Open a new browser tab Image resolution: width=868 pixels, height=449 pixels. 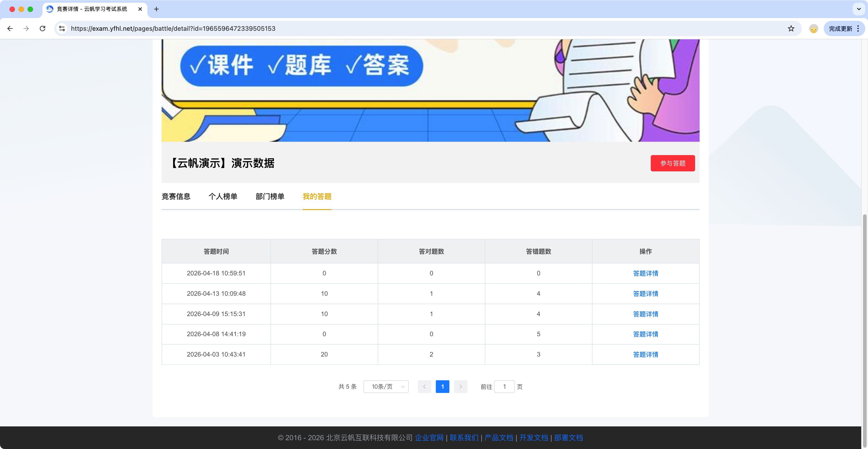[x=156, y=9]
